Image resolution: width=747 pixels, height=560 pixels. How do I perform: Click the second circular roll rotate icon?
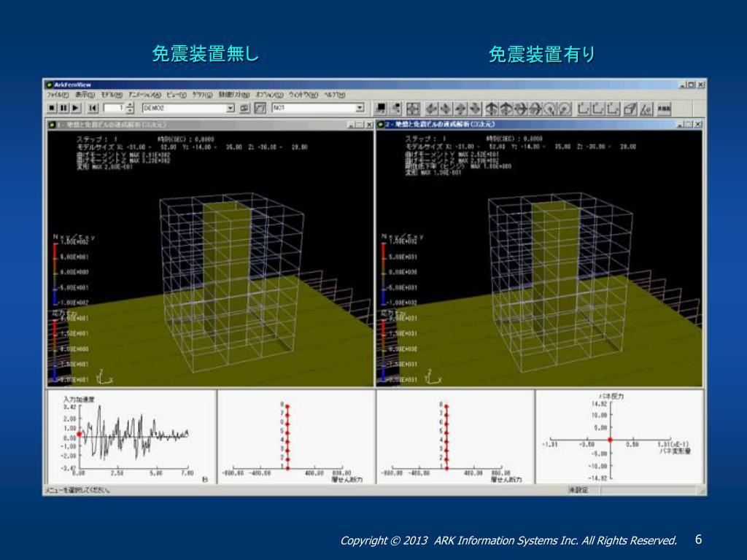564,109
